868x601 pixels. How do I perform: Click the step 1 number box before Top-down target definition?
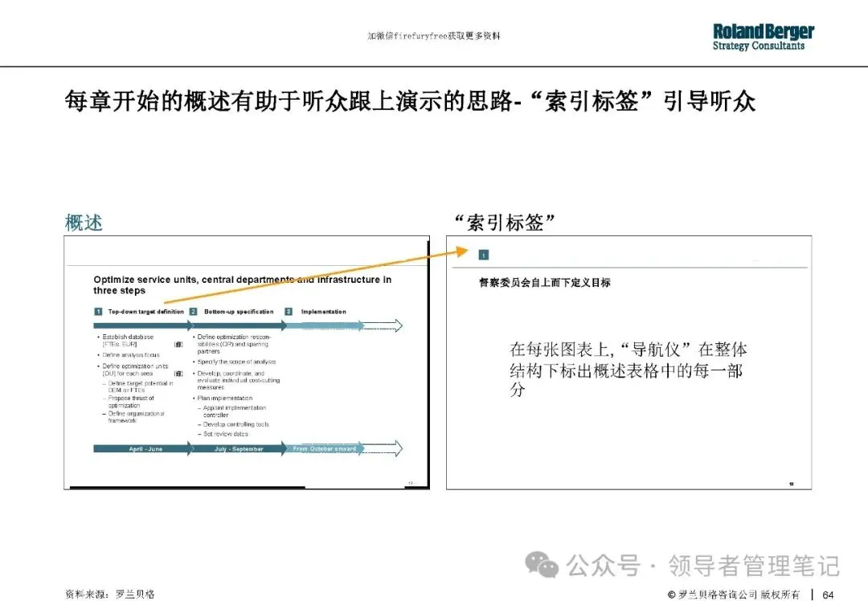[x=98, y=312]
